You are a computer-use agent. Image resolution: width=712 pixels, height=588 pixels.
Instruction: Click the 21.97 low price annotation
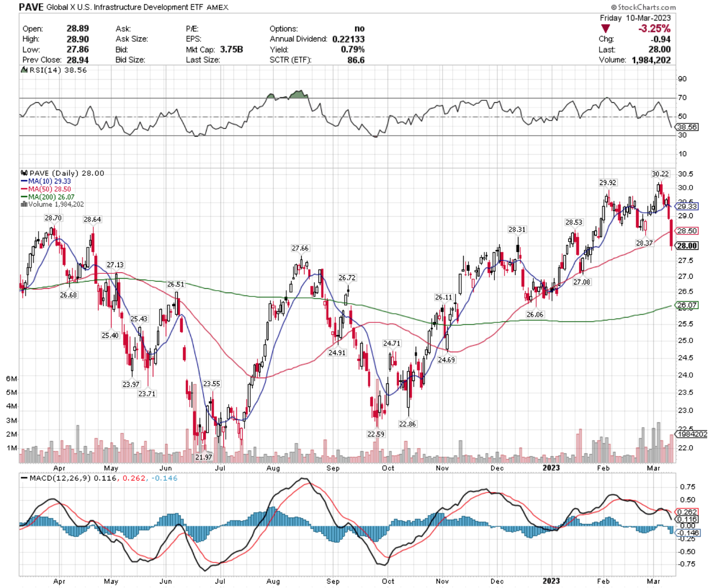point(203,457)
